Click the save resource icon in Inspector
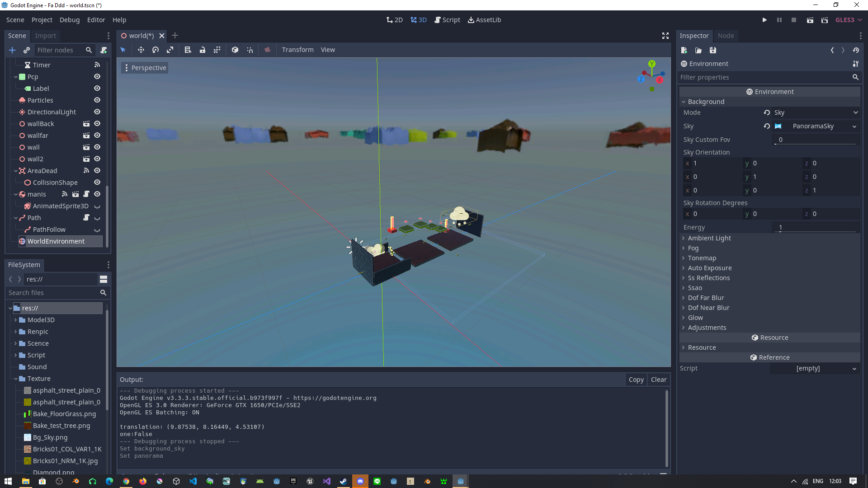 click(x=713, y=50)
